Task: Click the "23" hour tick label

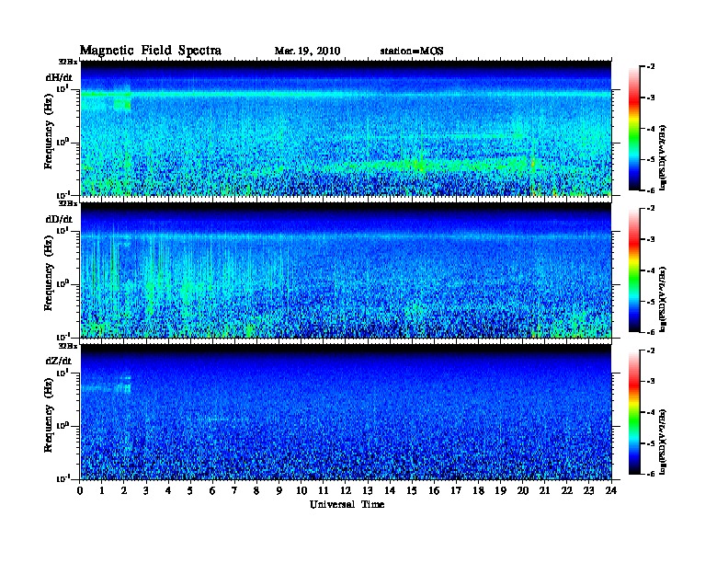Action: point(588,491)
